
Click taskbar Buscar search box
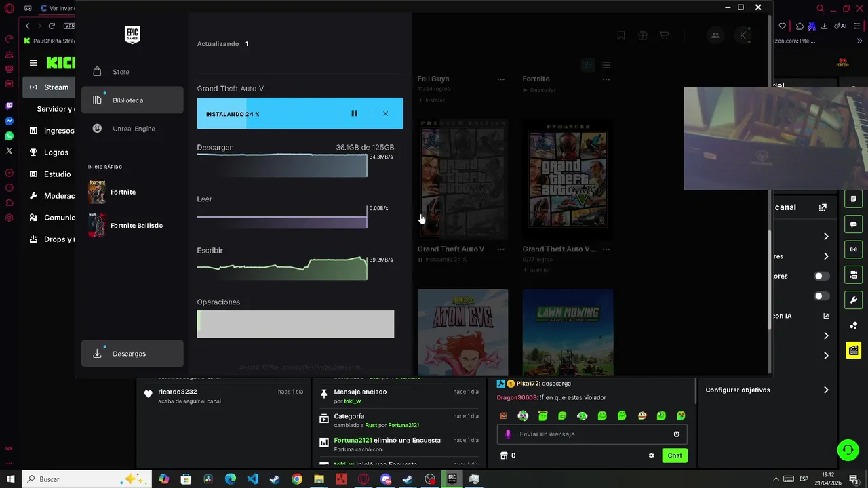[86, 479]
